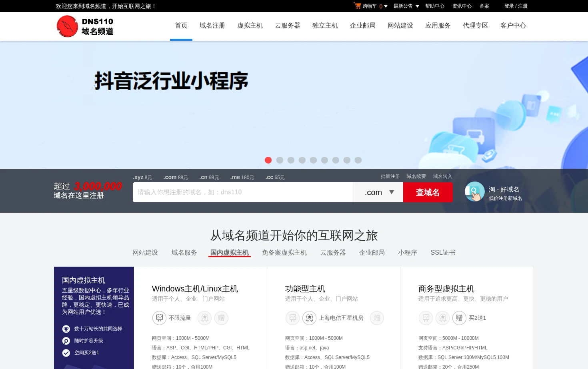Click 域名续费 link
Viewport: 588px width, 369px height.
(416, 176)
